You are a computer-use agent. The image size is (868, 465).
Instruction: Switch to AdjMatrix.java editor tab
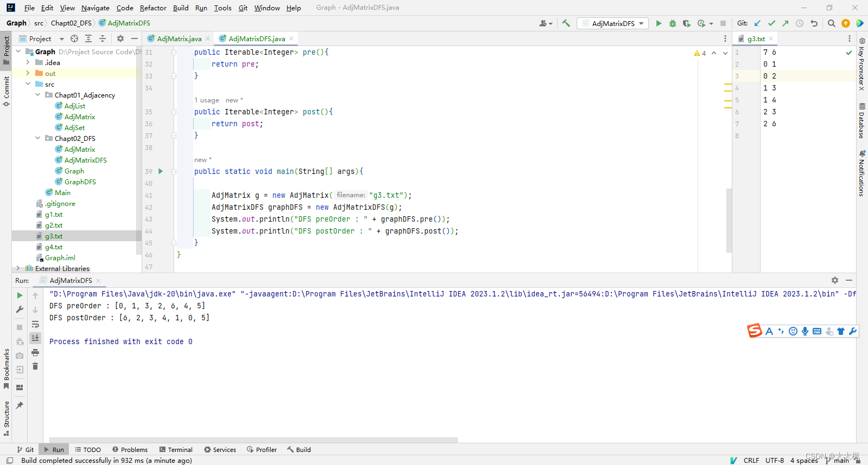click(179, 38)
